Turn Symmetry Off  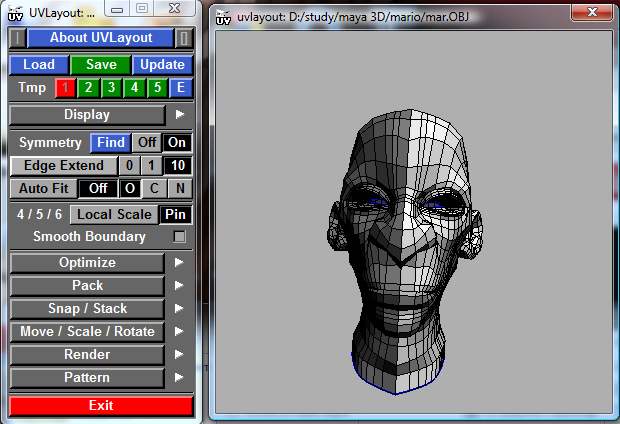pos(147,143)
